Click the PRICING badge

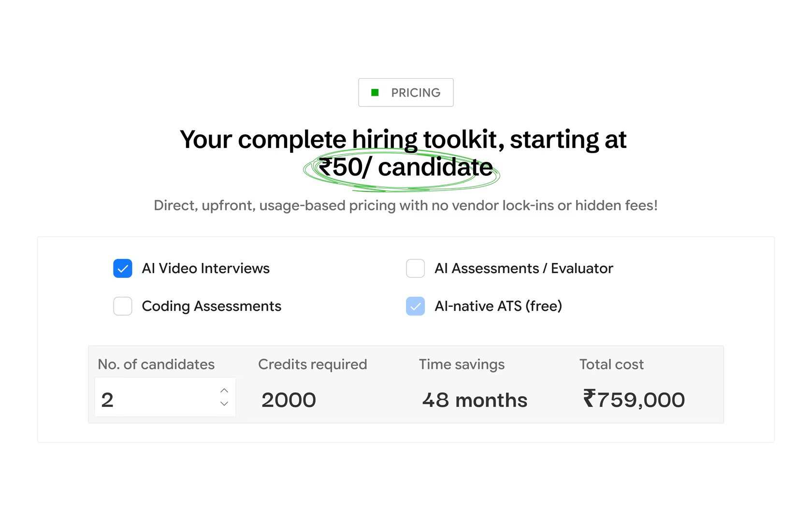click(x=406, y=92)
